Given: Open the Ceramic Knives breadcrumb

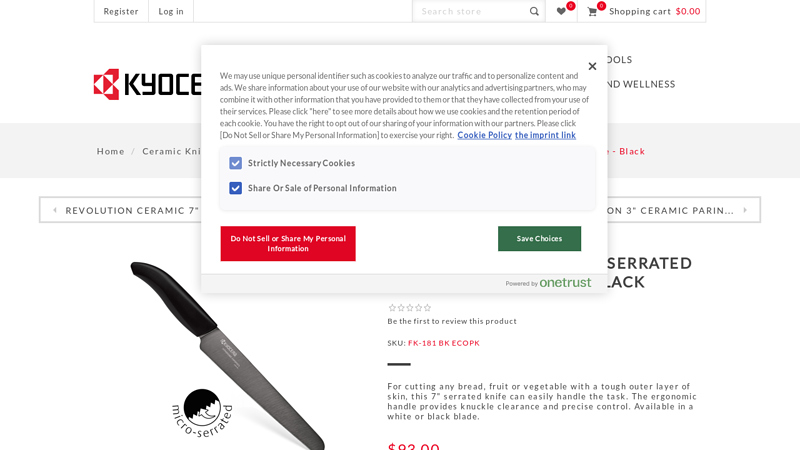Looking at the screenshot, I should coord(171,151).
